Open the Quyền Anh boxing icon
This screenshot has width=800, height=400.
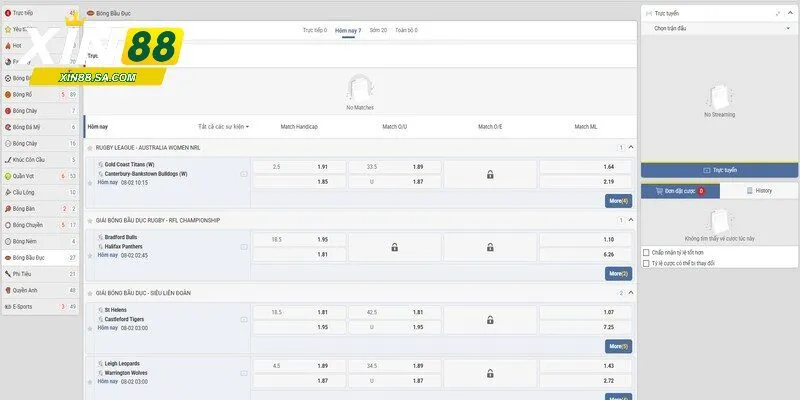[x=7, y=290]
